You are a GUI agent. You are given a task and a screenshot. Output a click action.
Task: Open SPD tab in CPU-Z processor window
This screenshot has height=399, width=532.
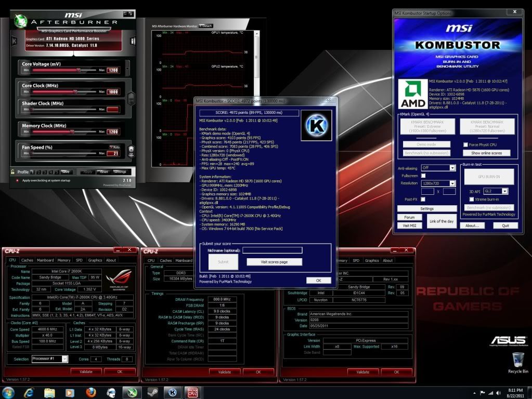tap(79, 260)
